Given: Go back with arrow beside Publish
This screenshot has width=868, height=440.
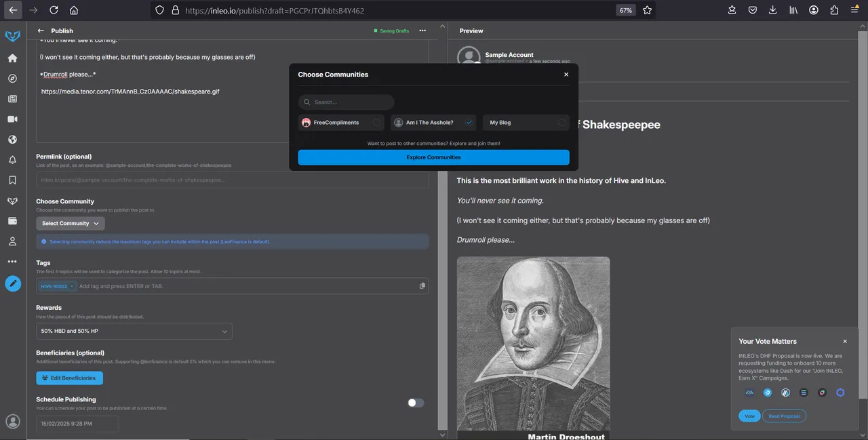Looking at the screenshot, I should click(41, 31).
